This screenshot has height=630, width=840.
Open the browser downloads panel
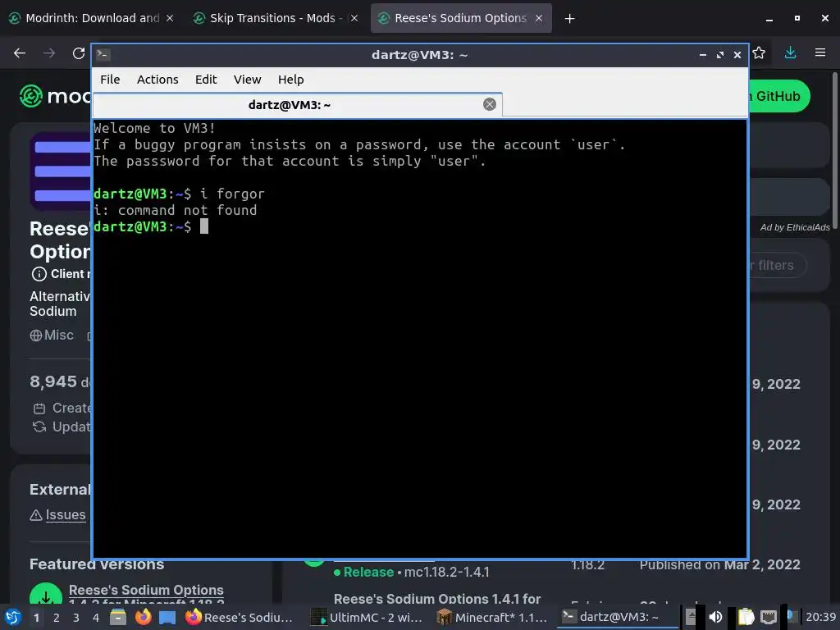790,52
